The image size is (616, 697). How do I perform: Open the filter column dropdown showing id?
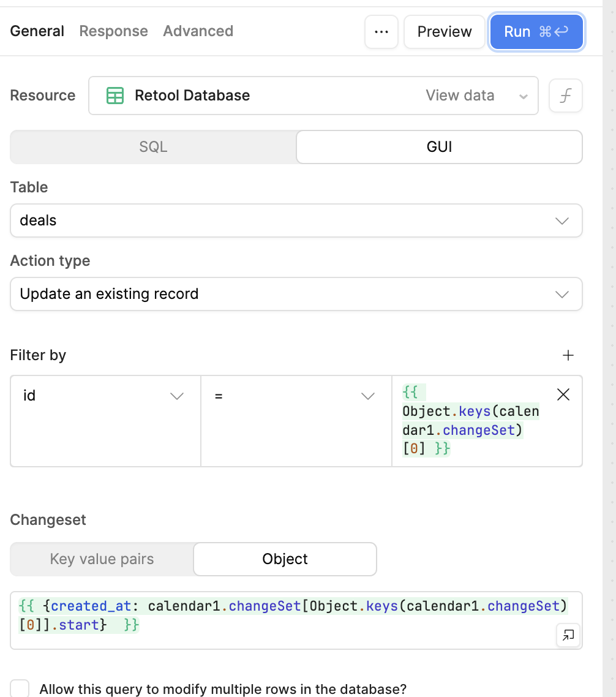coord(106,421)
